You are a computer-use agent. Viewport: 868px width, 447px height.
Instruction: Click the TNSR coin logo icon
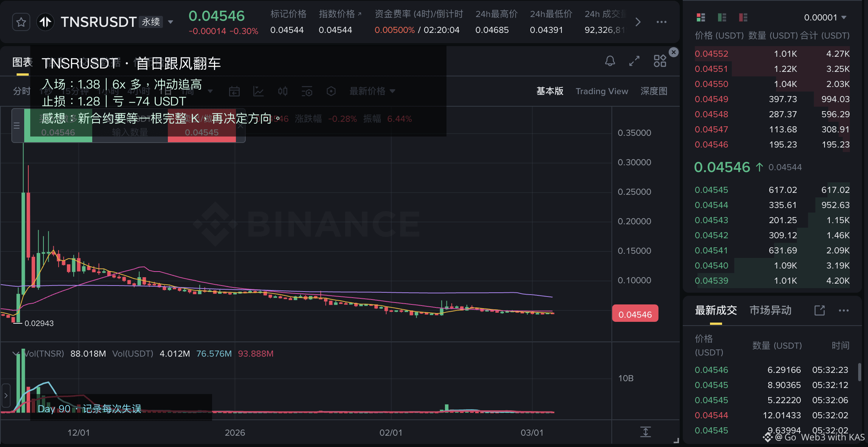coord(45,22)
